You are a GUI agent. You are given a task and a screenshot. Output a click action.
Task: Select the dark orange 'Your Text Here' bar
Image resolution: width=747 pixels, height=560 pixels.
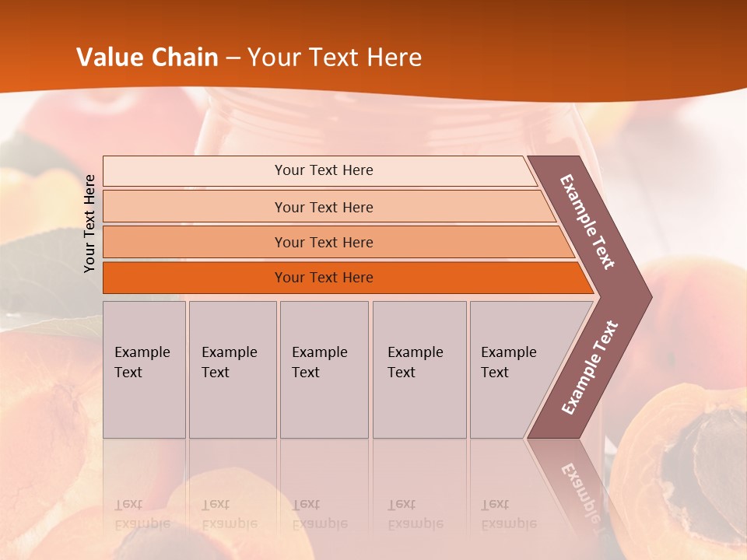(323, 278)
